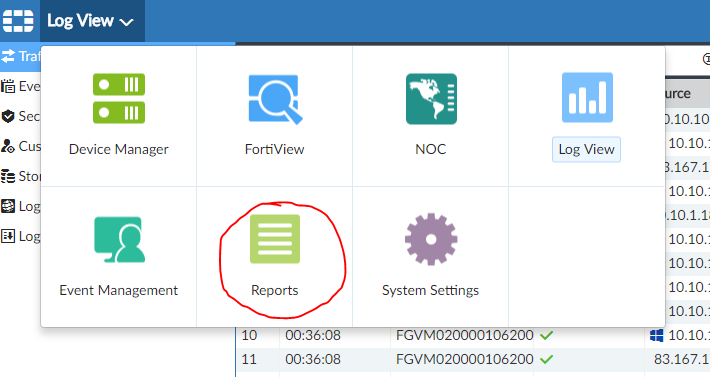Select the Sto... sidebar menu item

pyautogui.click(x=20, y=176)
